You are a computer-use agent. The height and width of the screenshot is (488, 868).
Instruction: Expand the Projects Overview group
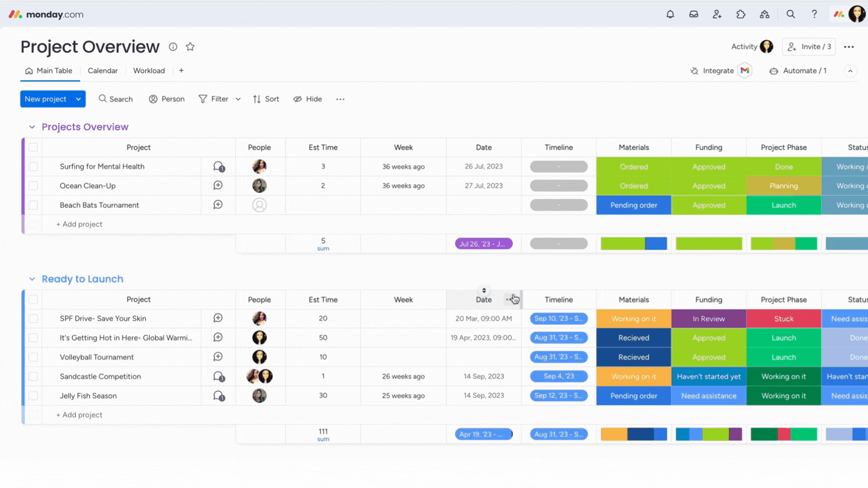(x=32, y=127)
